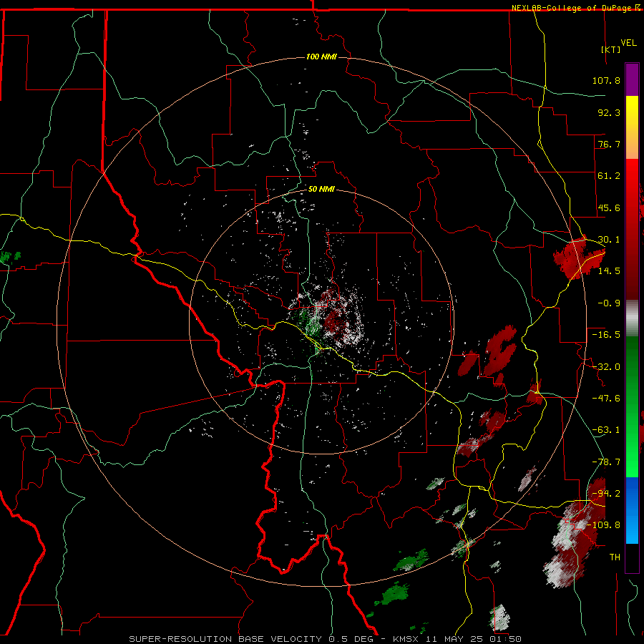Viewport: 644px width, 644px height.
Task: Select the 76.7 velocity scale value
Action: [x=609, y=144]
